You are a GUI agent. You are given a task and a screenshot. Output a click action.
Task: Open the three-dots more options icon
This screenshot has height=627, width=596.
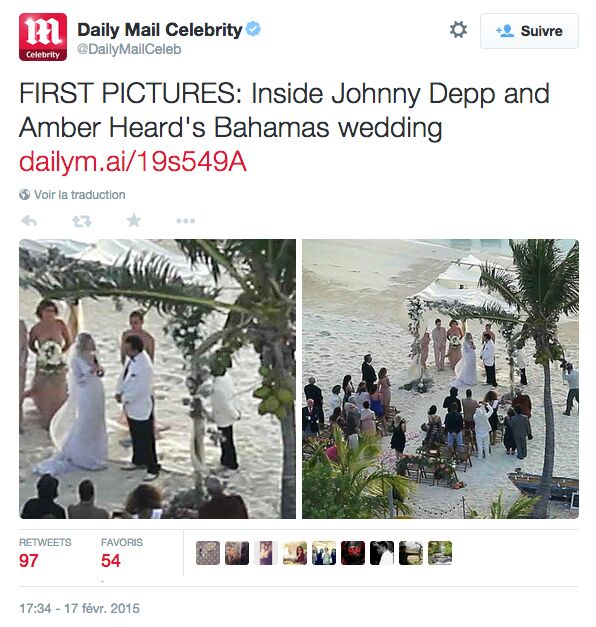tap(186, 221)
